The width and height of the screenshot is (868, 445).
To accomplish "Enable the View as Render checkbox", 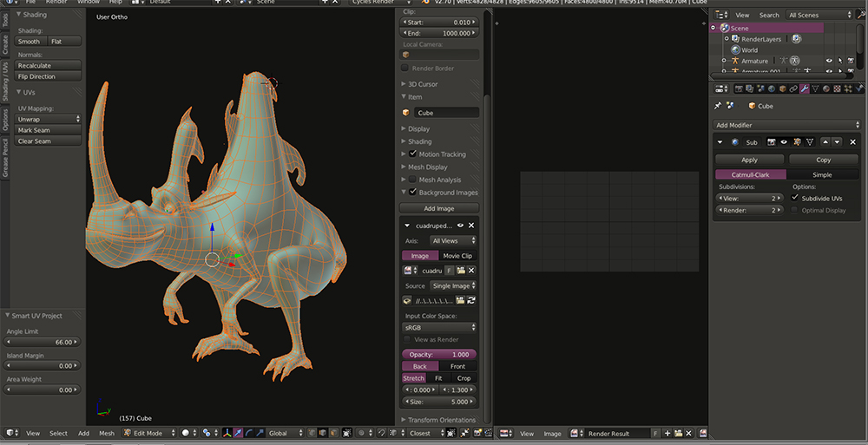I will click(407, 339).
